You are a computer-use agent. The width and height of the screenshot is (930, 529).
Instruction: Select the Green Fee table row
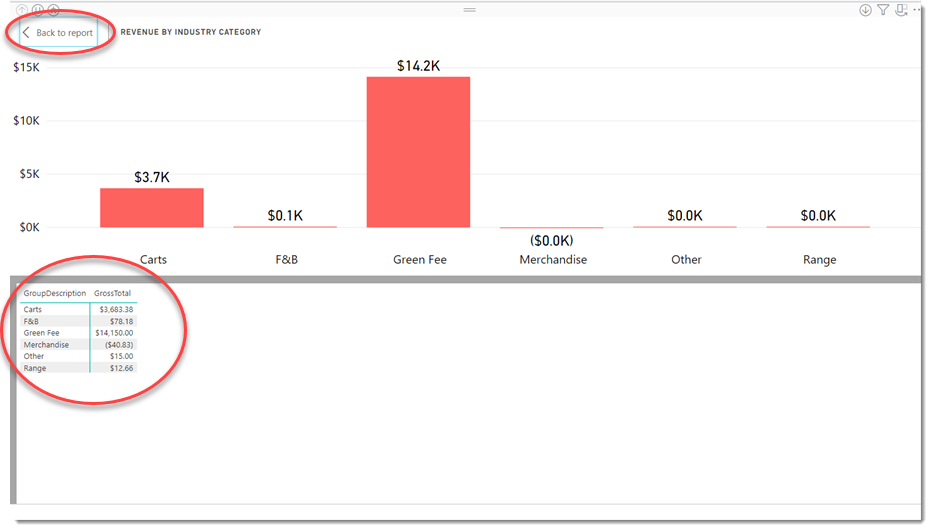pos(78,333)
